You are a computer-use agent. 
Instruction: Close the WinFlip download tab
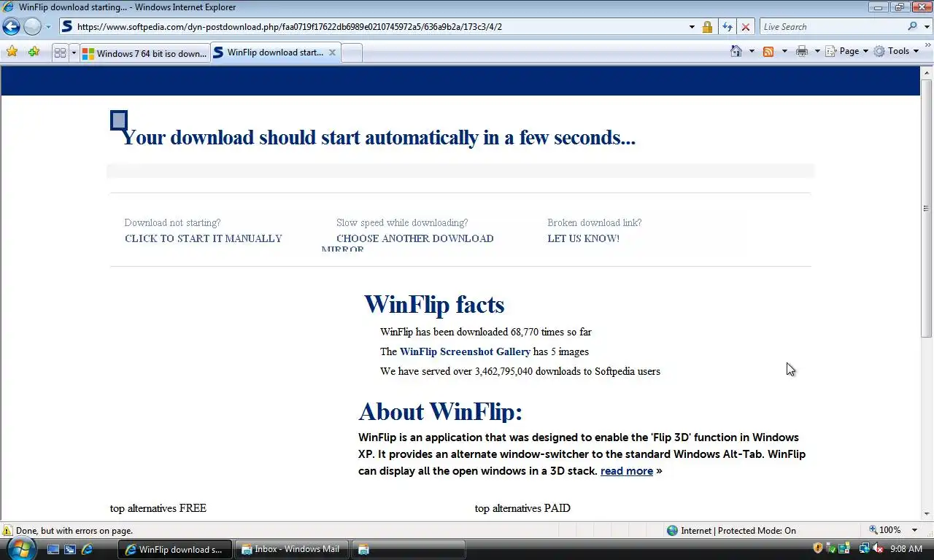click(332, 52)
